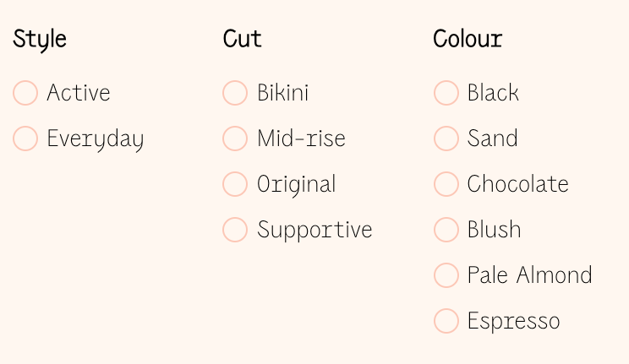Screen dimensions: 629x364
Task: Click the Everyday label text
Action: tap(96, 139)
